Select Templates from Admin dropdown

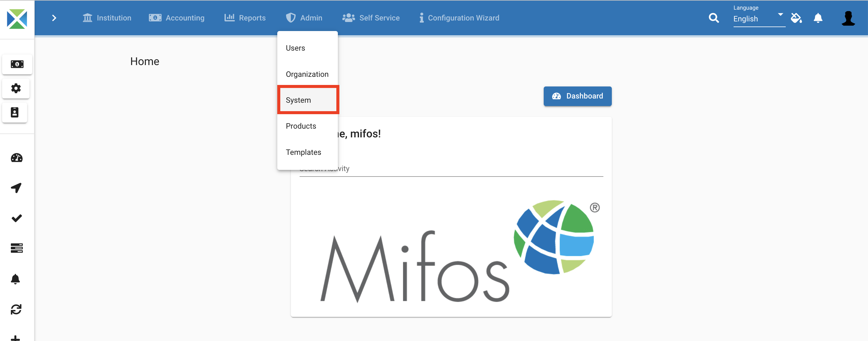(x=307, y=152)
